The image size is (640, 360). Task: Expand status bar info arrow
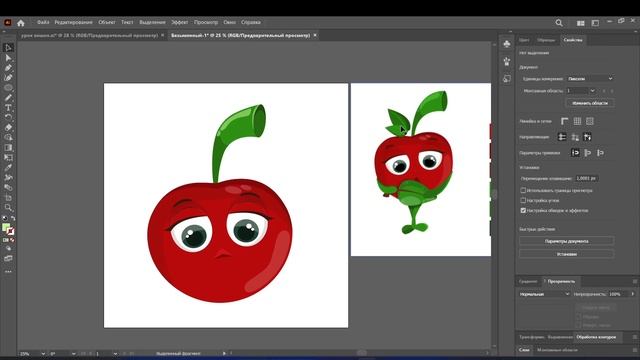[x=224, y=353]
